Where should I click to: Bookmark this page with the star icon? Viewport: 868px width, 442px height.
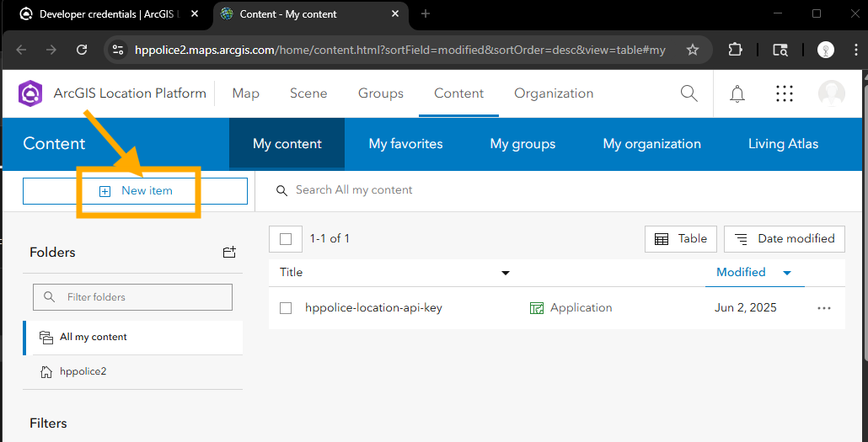coord(692,50)
